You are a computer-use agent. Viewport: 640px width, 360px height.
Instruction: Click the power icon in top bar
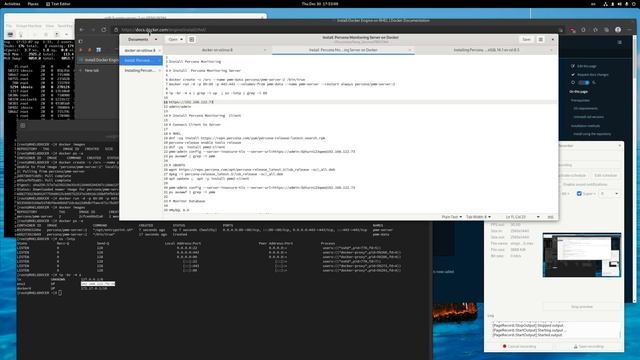coord(633,4)
